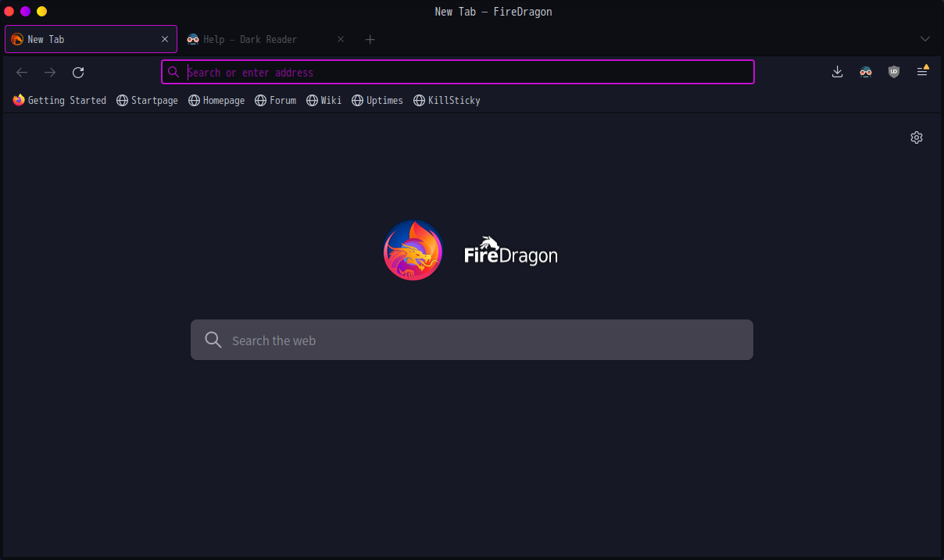Open the Downloads panel icon

pyautogui.click(x=837, y=72)
